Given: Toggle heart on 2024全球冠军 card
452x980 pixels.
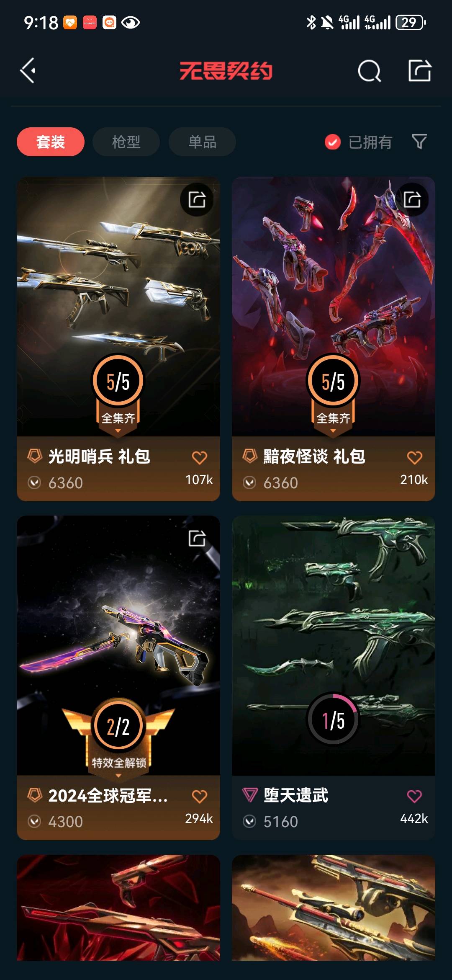Looking at the screenshot, I should 199,796.
